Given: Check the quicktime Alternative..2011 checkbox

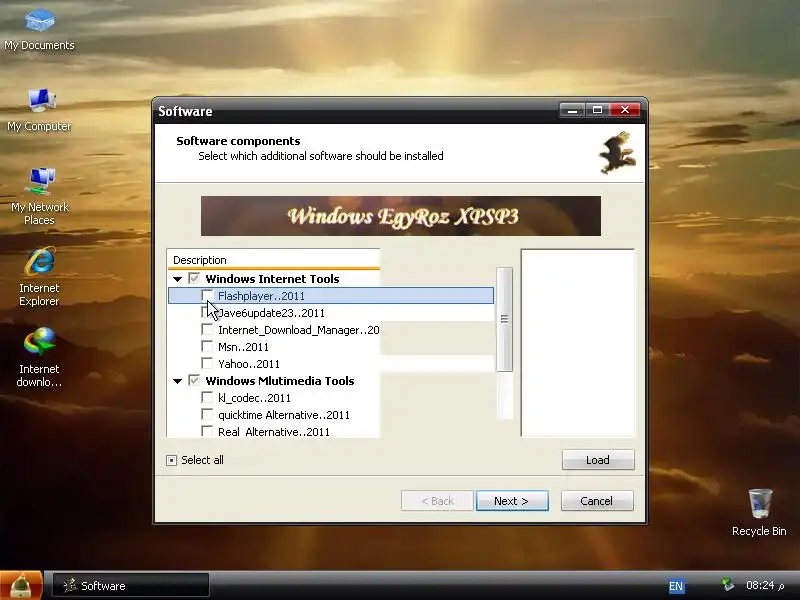Looking at the screenshot, I should 207,414.
